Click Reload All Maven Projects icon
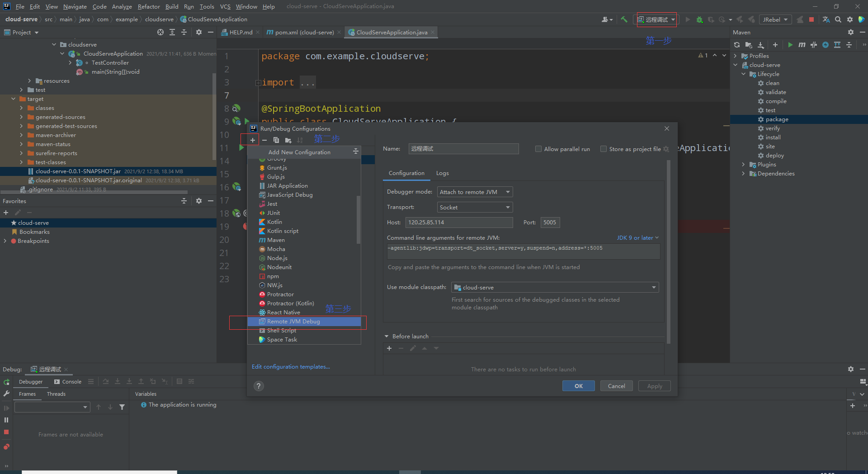 [x=737, y=45]
